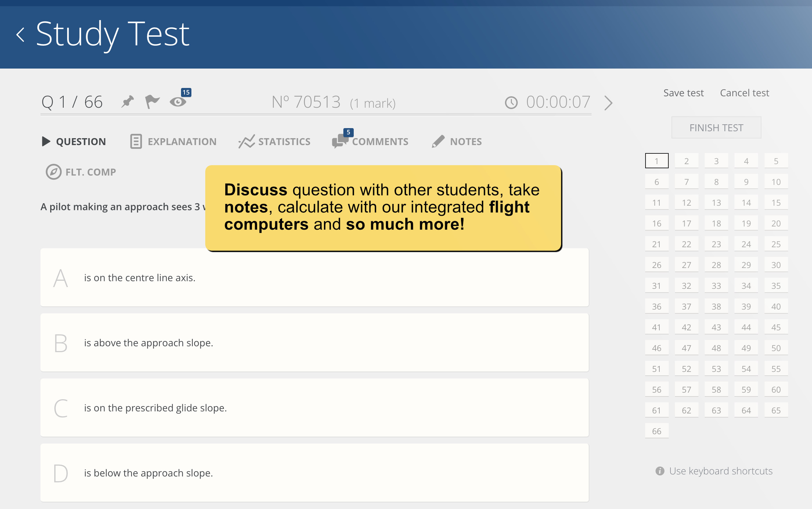Open the Comments speech bubble icon
Viewport: 812px width, 509px height.
340,141
